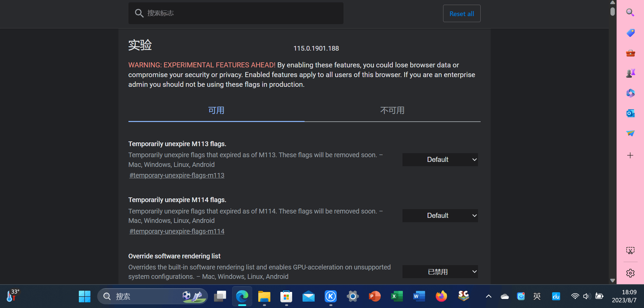The image size is (644, 308).
Task: Open sidebar settings gear icon
Action: point(630,273)
